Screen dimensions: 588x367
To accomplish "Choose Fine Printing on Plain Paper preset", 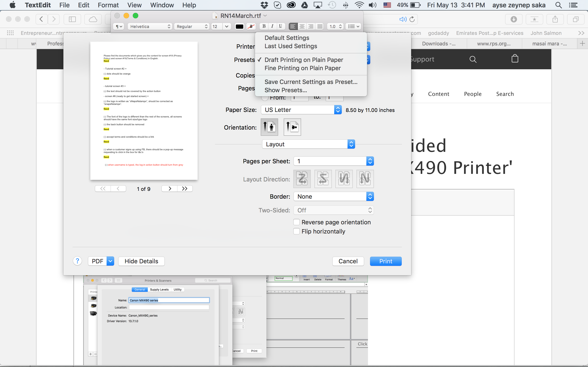I will (x=302, y=68).
